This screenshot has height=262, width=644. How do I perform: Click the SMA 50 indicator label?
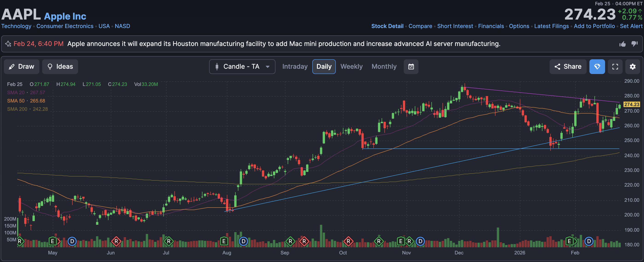16,101
